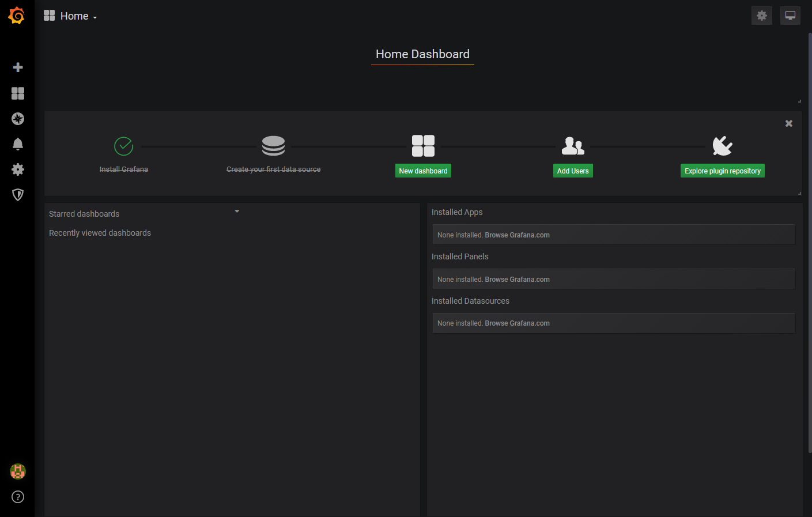
Task: Click the data source database icon
Action: [273, 146]
